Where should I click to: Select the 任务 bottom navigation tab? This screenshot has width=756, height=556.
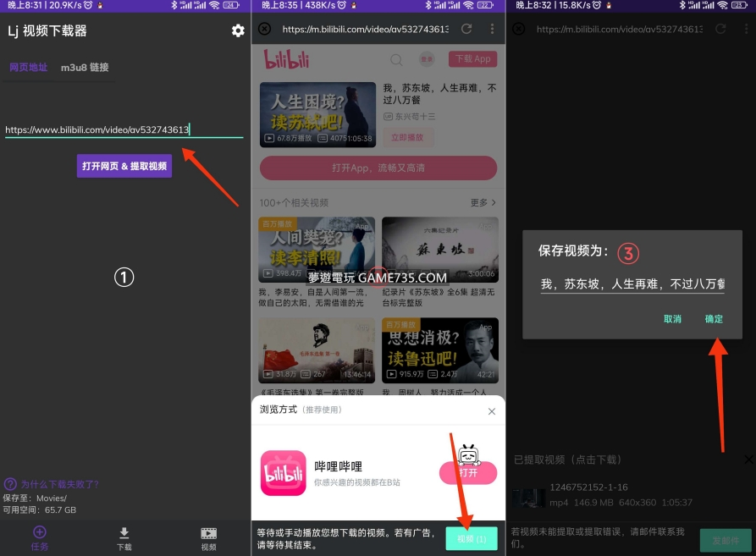[40, 538]
